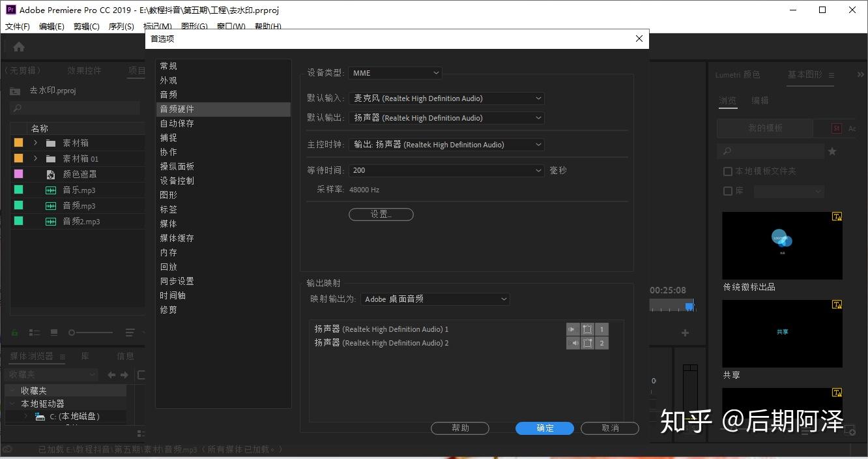Switch project panel to icon view
The height and width of the screenshot is (459, 868).
(x=54, y=333)
